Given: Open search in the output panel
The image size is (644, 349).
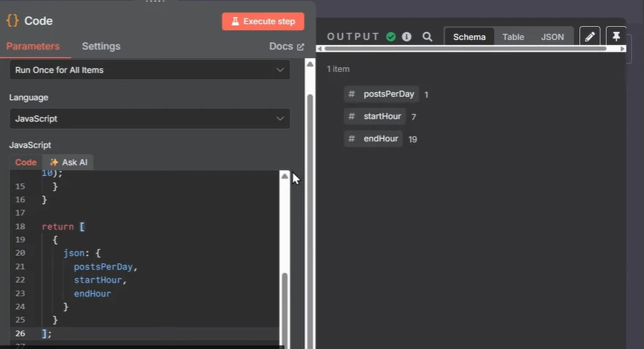Looking at the screenshot, I should 427,37.
